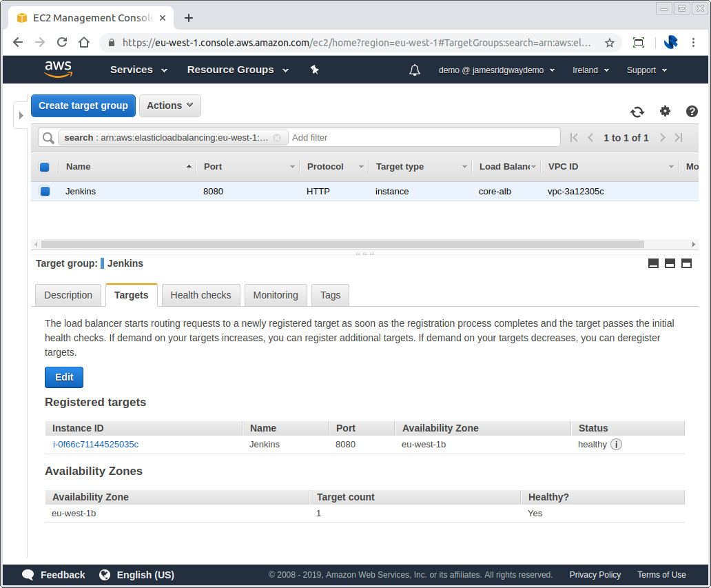The width and height of the screenshot is (711, 588).
Task: Toggle the Jenkins row checkbox
Action: 45,191
